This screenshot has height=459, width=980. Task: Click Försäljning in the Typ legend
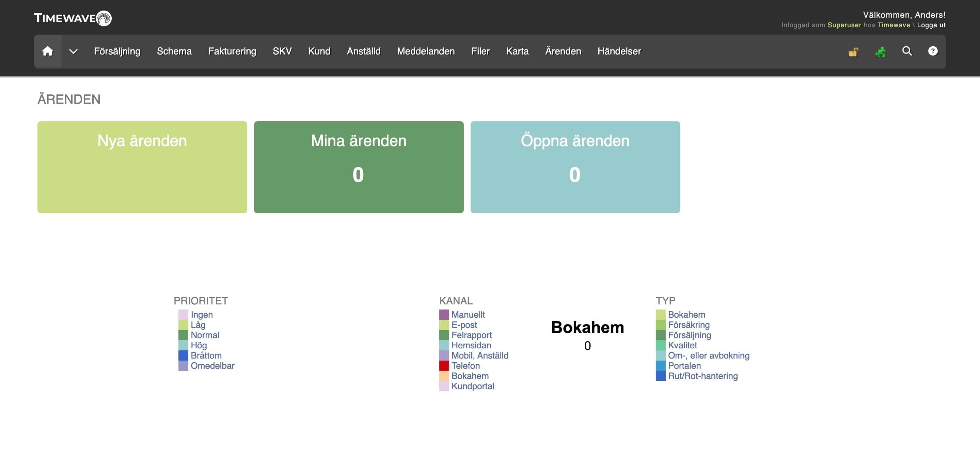click(x=689, y=335)
